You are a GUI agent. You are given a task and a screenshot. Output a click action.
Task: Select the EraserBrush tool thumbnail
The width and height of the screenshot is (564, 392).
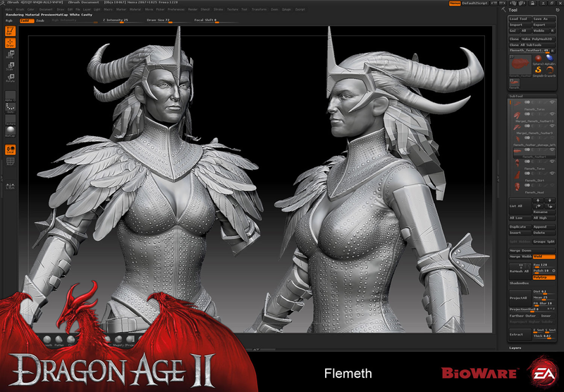tap(550, 71)
